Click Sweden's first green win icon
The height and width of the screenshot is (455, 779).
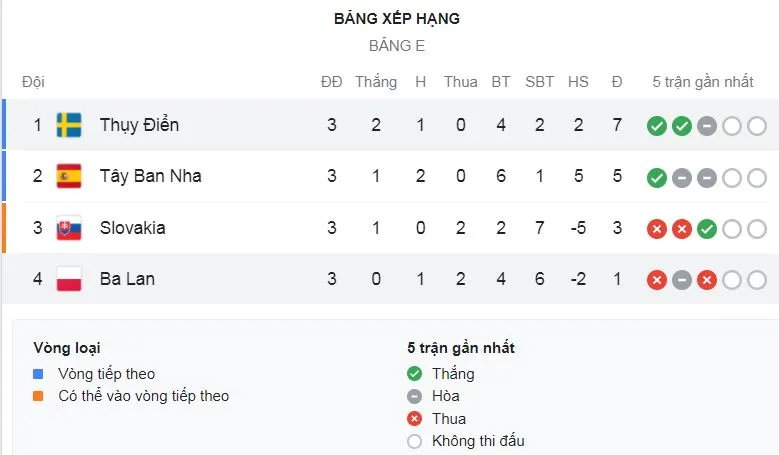click(657, 126)
